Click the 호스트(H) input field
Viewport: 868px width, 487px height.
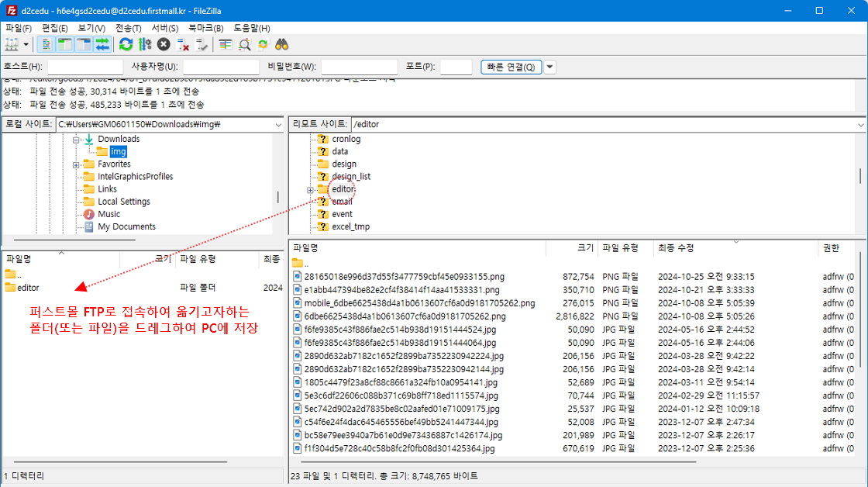(85, 67)
